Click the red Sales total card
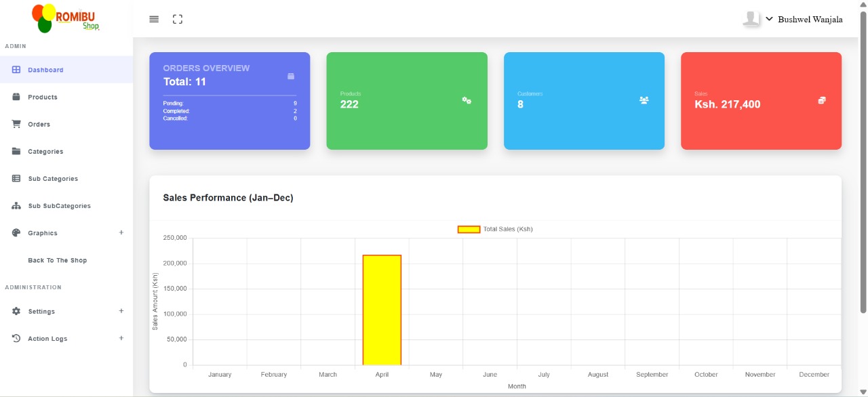 [x=761, y=101]
